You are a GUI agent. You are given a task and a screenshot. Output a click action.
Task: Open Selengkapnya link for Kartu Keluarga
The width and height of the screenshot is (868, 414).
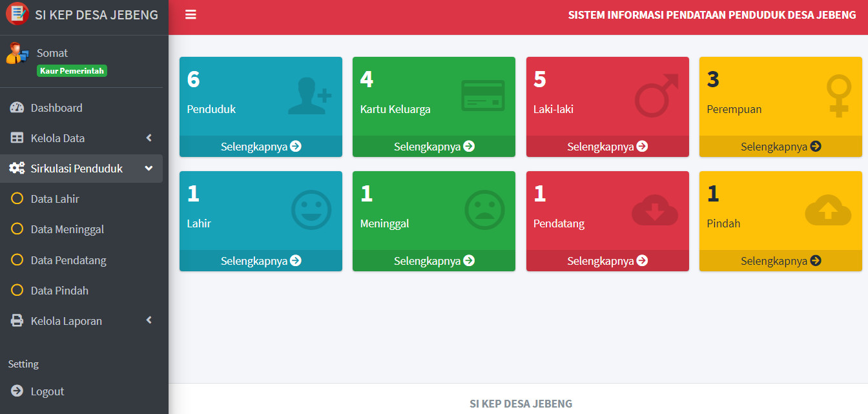[x=434, y=147]
